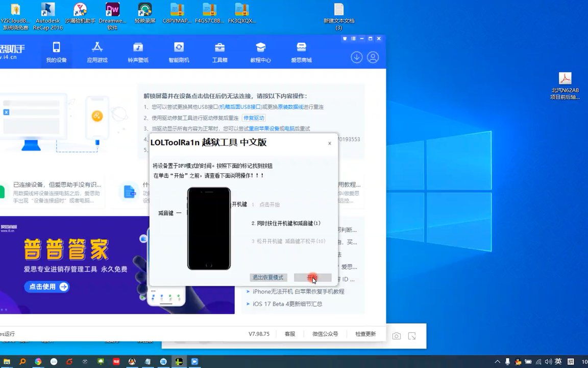
Task: Click the orange search icon in taskbar
Action: click(22, 362)
